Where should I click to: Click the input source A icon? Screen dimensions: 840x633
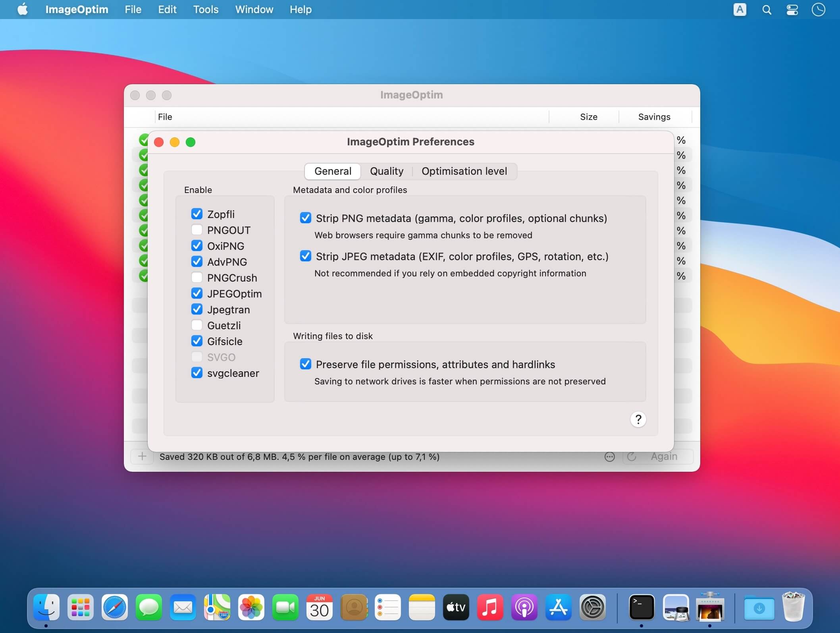[x=740, y=10]
